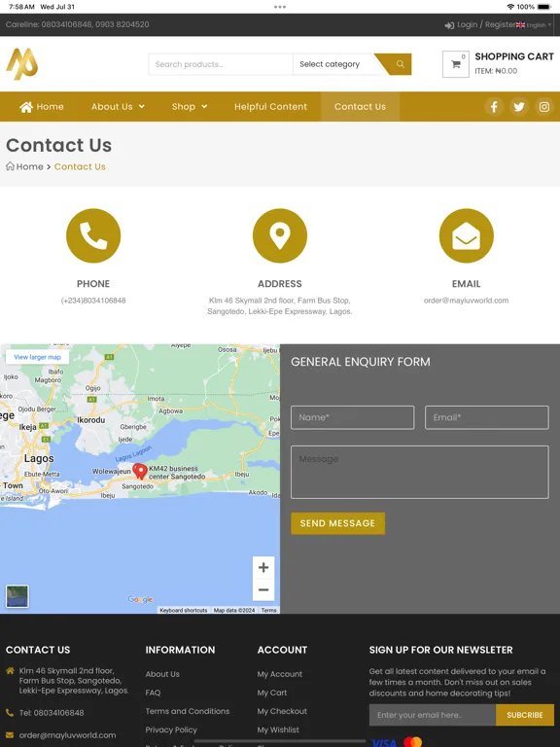The height and width of the screenshot is (747, 560).
Task: Click the footer address house icon
Action: click(x=10, y=671)
